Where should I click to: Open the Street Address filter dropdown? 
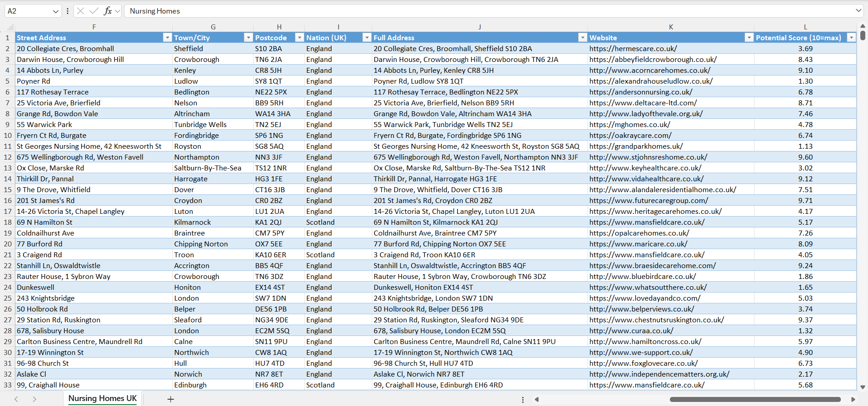167,38
